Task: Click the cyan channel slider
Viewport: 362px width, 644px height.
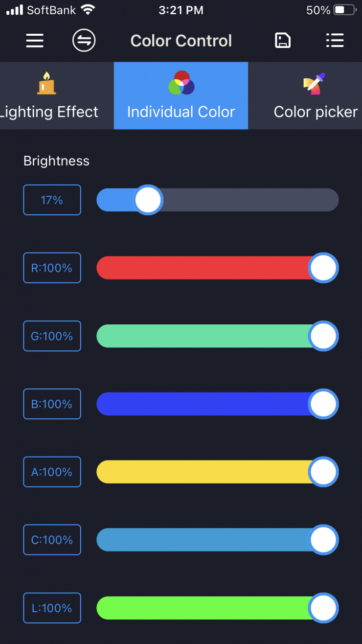Action: point(205,540)
